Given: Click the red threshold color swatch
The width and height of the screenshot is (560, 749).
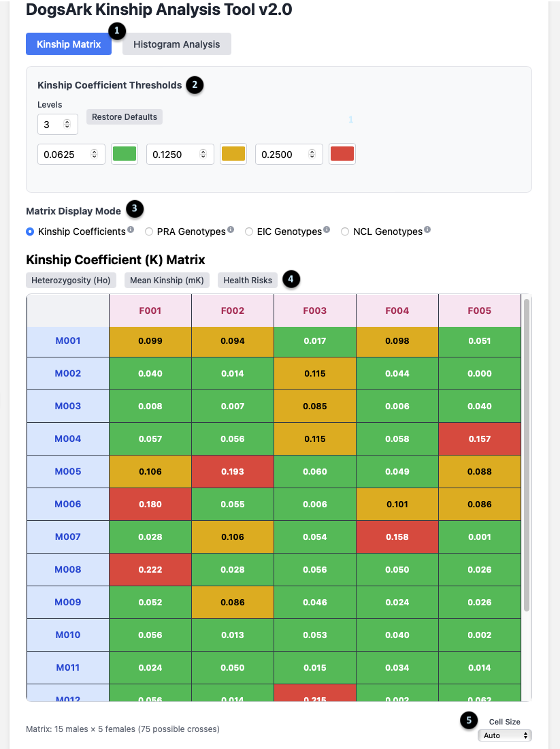Looking at the screenshot, I should [x=342, y=154].
